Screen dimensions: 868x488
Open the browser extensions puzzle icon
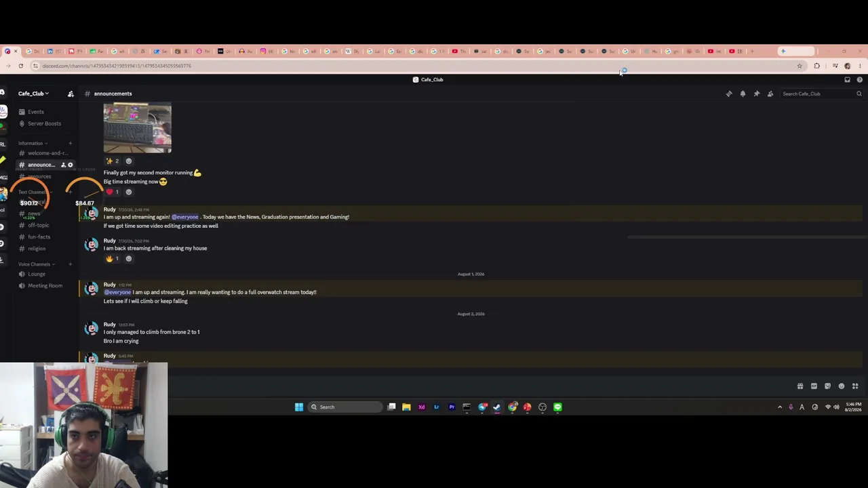coord(817,66)
